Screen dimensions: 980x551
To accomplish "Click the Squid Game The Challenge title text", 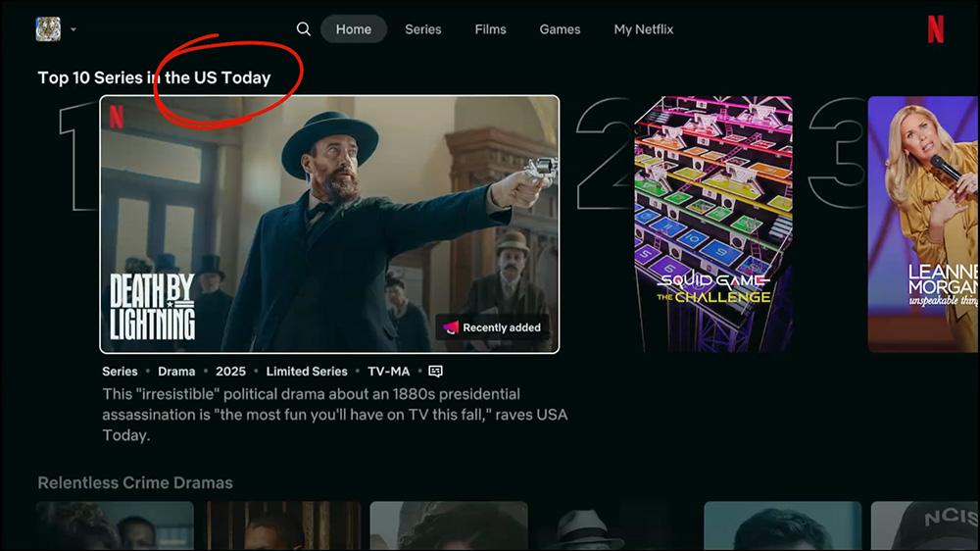I will pyautogui.click(x=713, y=288).
